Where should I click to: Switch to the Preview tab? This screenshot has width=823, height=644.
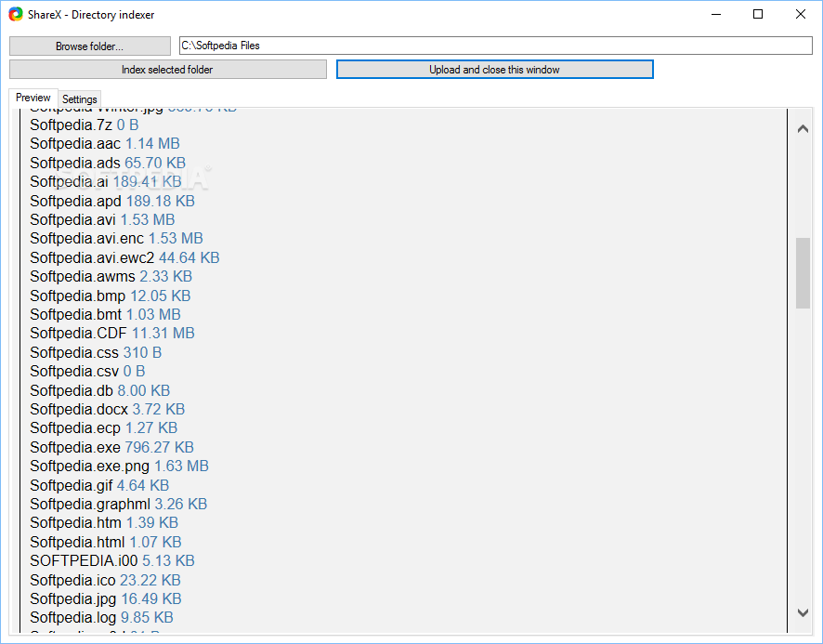[33, 98]
